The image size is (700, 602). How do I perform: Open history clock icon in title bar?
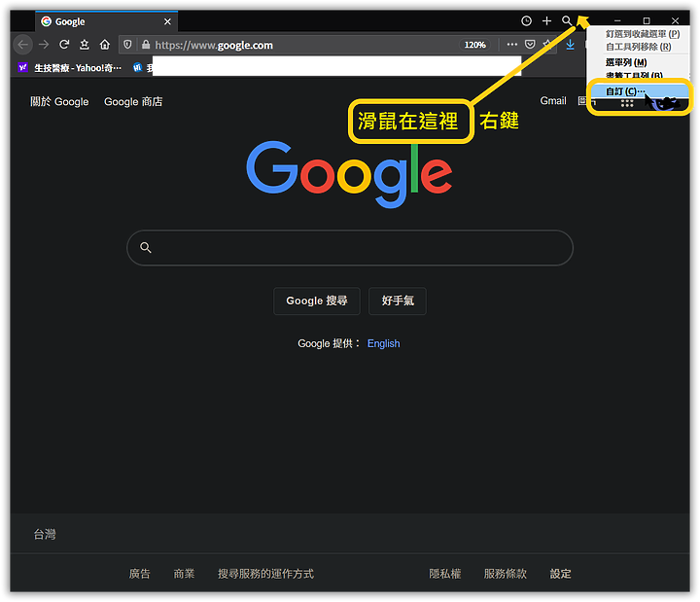[526, 21]
